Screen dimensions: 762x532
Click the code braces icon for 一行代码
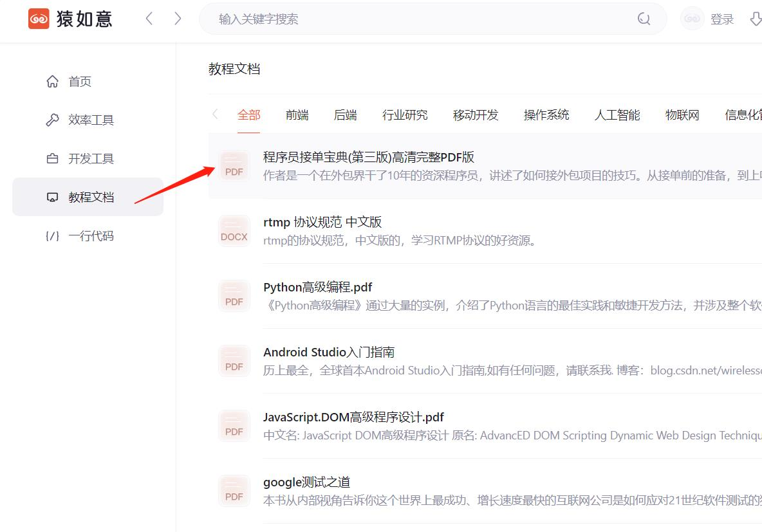[x=53, y=236]
